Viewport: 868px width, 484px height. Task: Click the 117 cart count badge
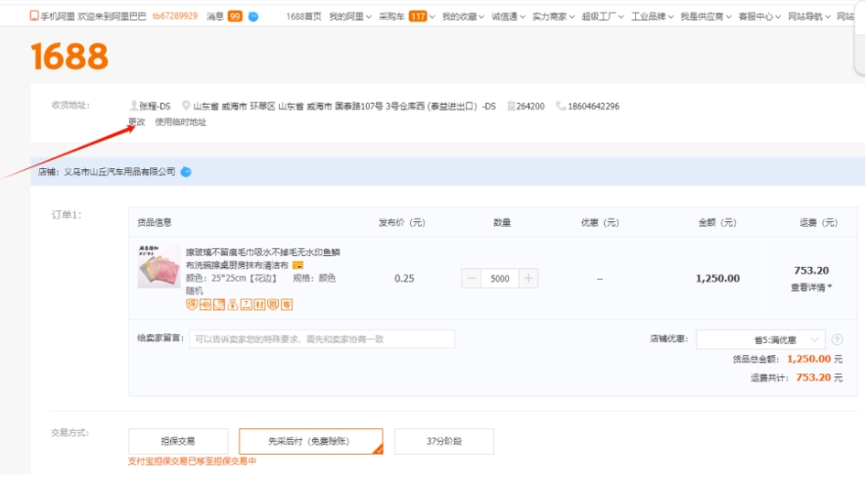coord(418,17)
